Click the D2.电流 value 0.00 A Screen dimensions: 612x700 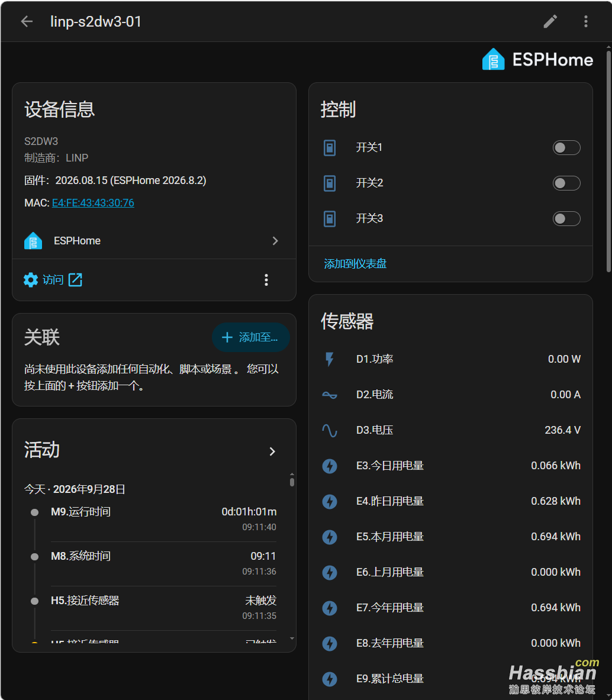point(566,395)
